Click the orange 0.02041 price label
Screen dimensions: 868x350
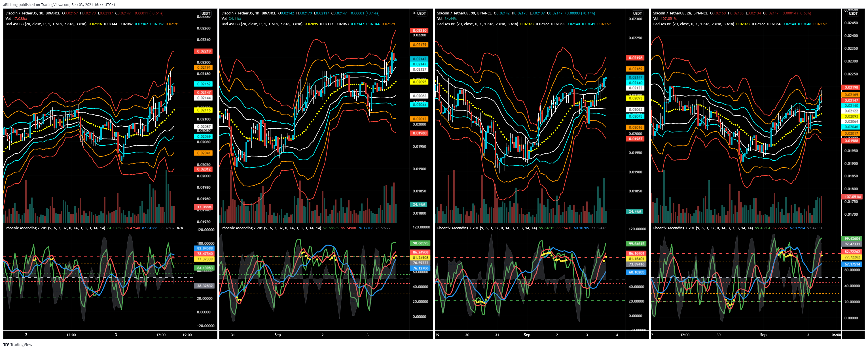[204, 153]
